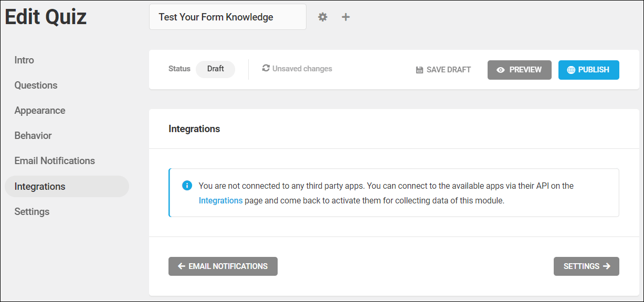Follow the Integrations page link
This screenshot has width=644, height=302.
pyautogui.click(x=220, y=200)
